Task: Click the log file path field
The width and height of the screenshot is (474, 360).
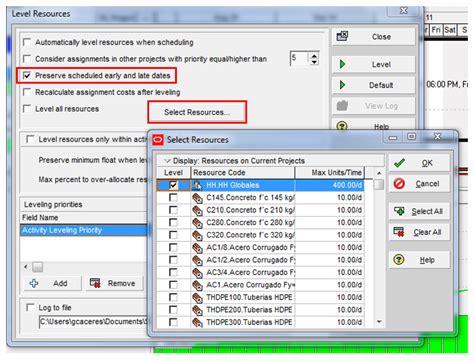Action: click(x=93, y=322)
